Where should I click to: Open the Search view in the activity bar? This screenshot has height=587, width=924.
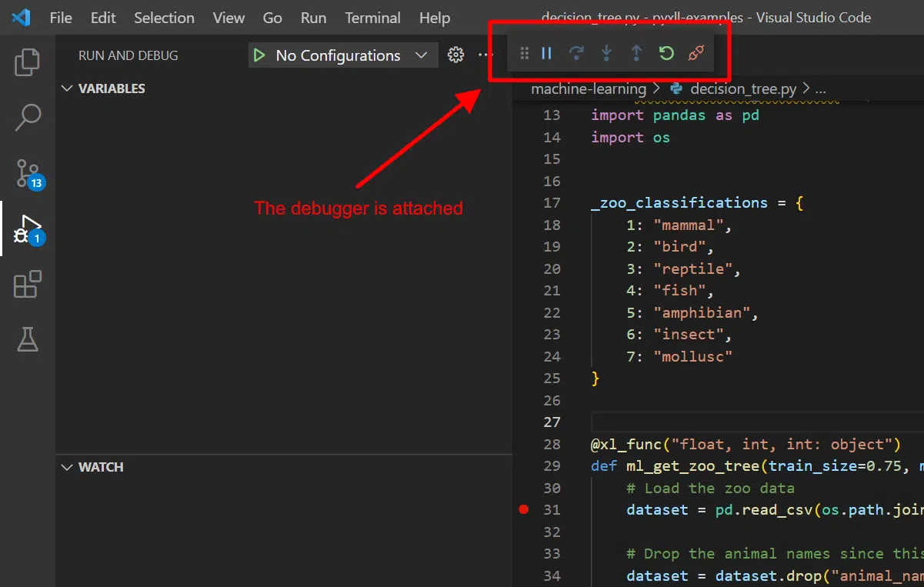coord(28,118)
